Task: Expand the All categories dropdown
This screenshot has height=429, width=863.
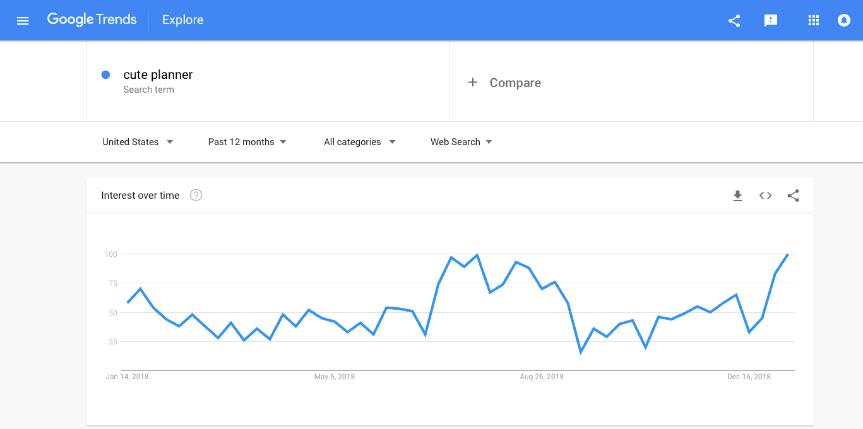Action: tap(359, 142)
